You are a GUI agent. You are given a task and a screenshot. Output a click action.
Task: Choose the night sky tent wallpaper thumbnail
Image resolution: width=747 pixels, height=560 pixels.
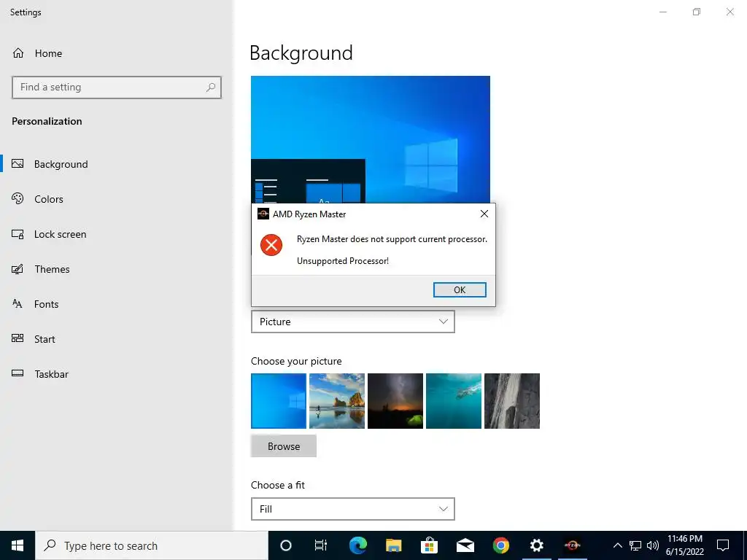(395, 401)
